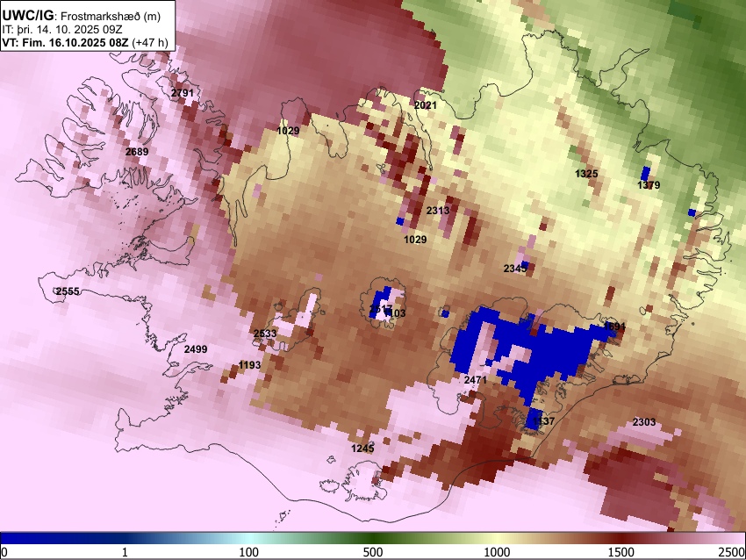Click the 1245 value label
746x560 pixels.
pos(362,449)
